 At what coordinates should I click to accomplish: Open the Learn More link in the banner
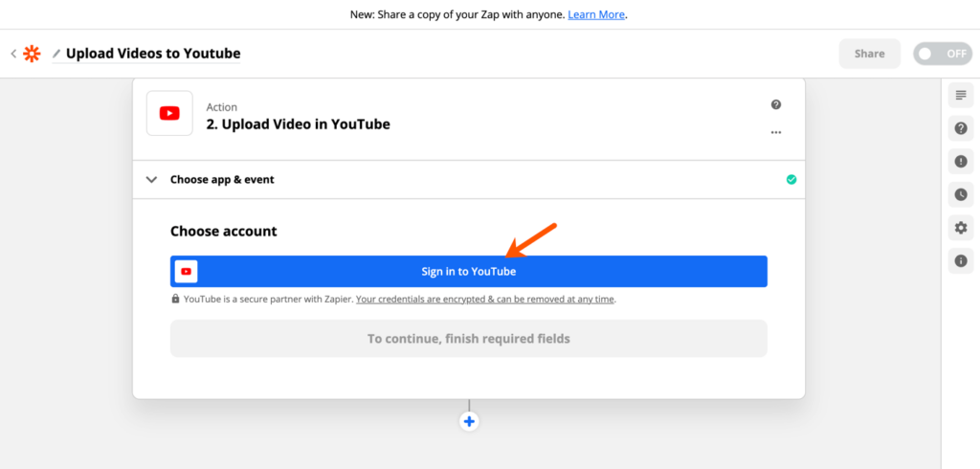pos(596,14)
